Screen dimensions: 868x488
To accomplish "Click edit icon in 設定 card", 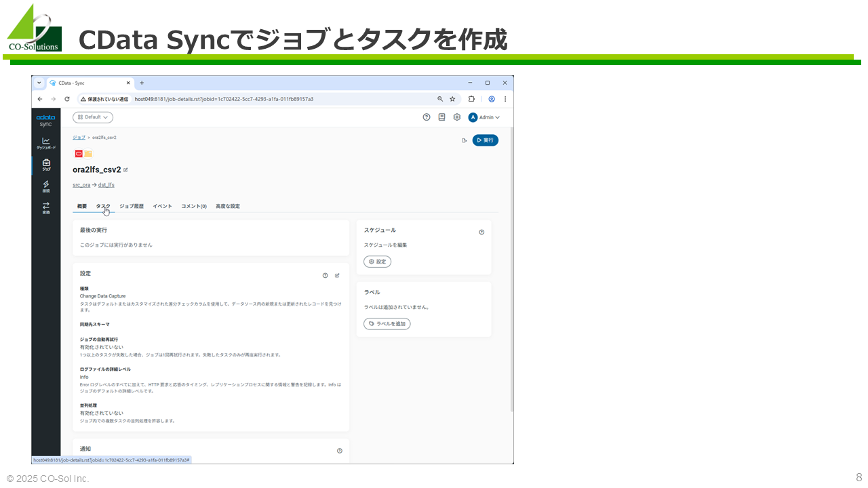I will coord(337,275).
